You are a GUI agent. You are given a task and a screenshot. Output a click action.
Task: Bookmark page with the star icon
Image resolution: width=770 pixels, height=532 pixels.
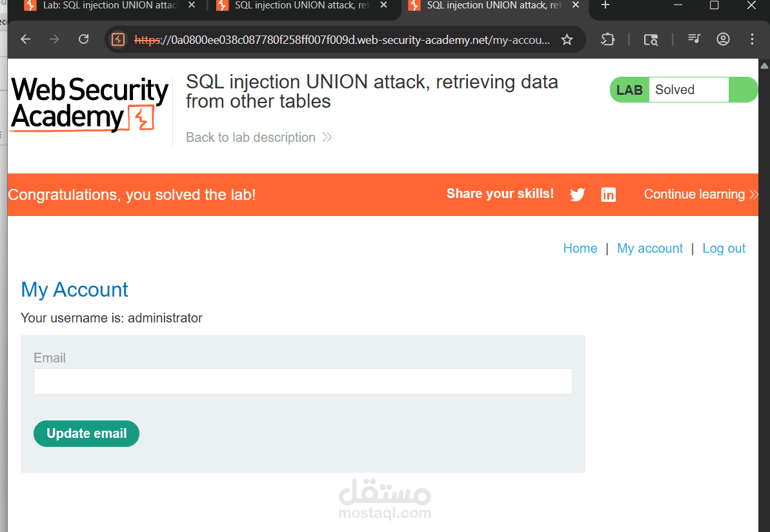point(567,39)
